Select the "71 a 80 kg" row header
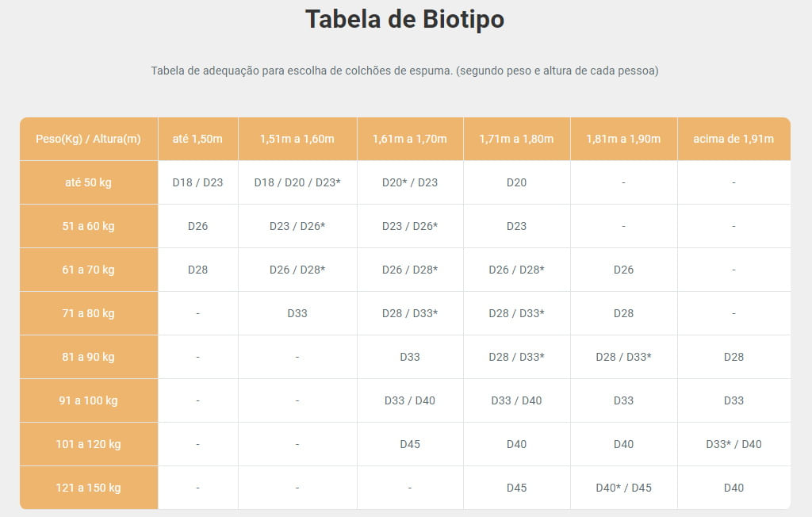Image resolution: width=812 pixels, height=517 pixels. (x=88, y=313)
